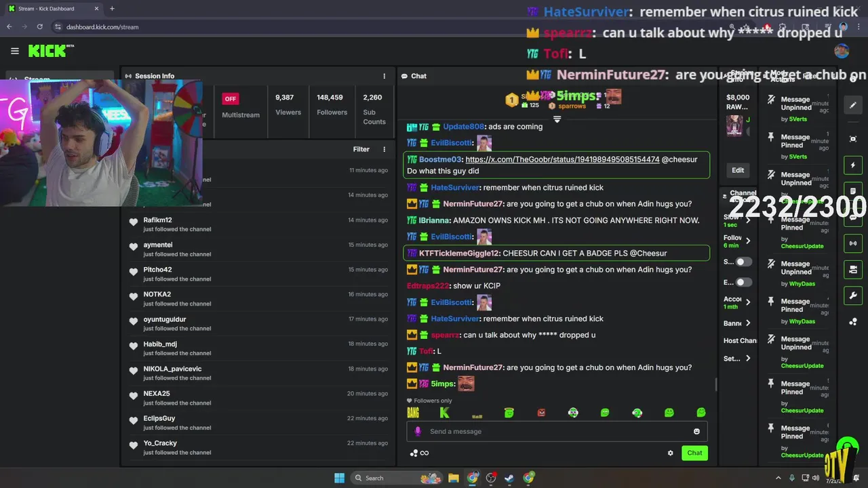Expand the Settings row chevron
The width and height of the screenshot is (868, 488).
pos(748,359)
